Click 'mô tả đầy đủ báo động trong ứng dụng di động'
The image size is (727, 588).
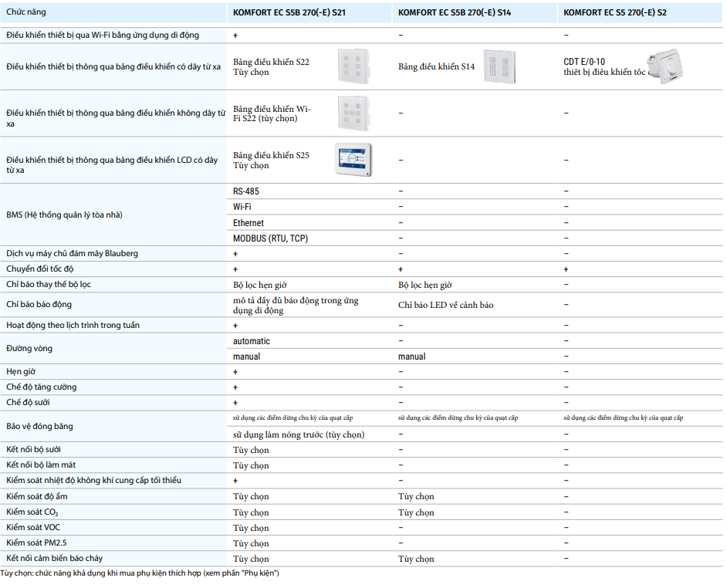click(296, 305)
